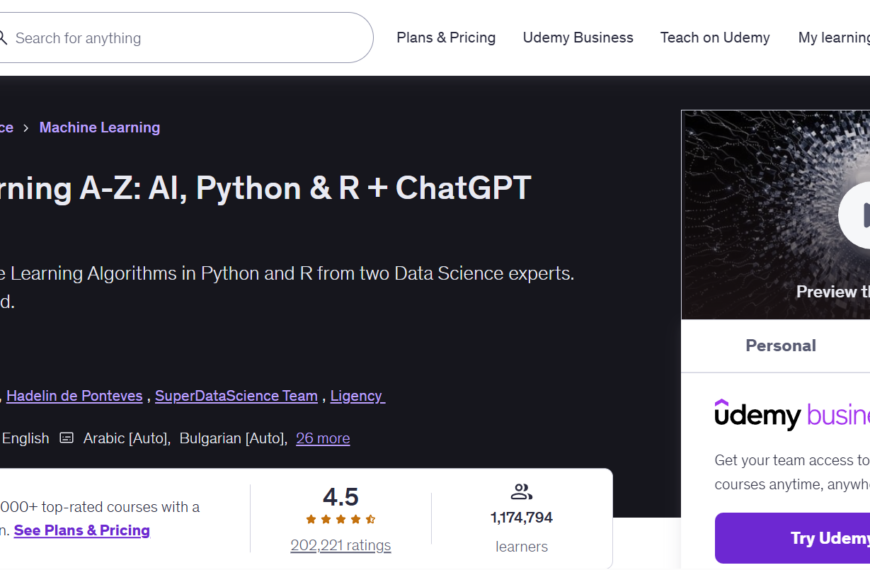Screen dimensions: 870x570
Task: Open the course preview thumbnail image
Action: click(x=776, y=214)
